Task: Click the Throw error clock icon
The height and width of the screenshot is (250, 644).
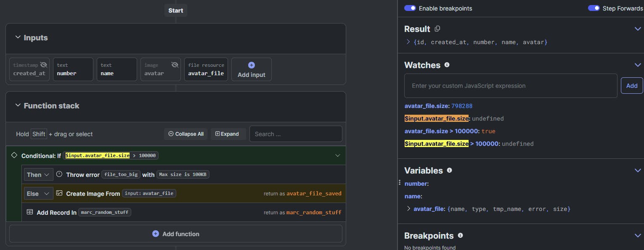Action: pos(59,174)
